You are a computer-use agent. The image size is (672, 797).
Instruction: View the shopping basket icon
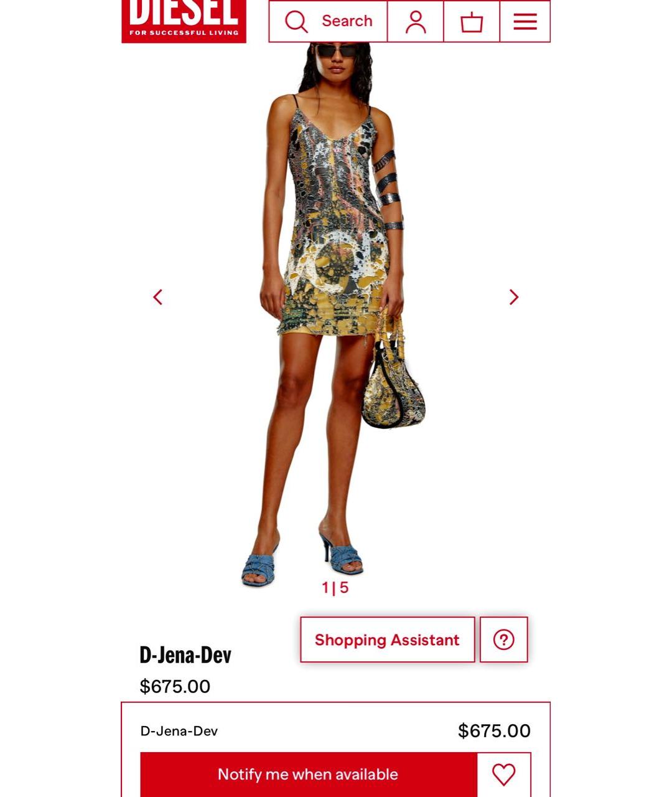click(x=472, y=21)
